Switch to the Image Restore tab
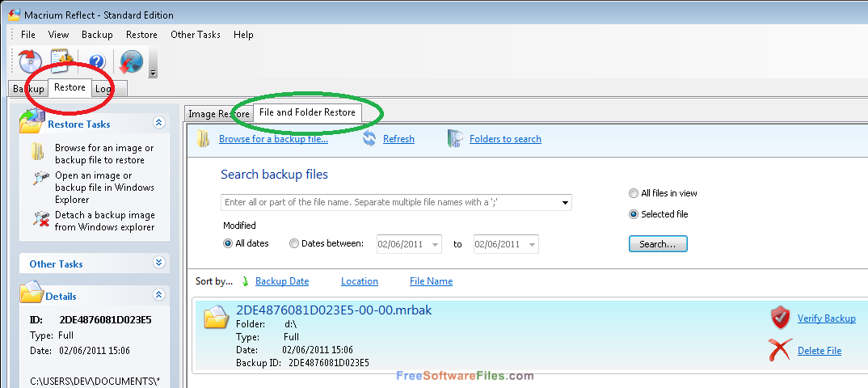Screen dimensions: 868x388 click(219, 114)
